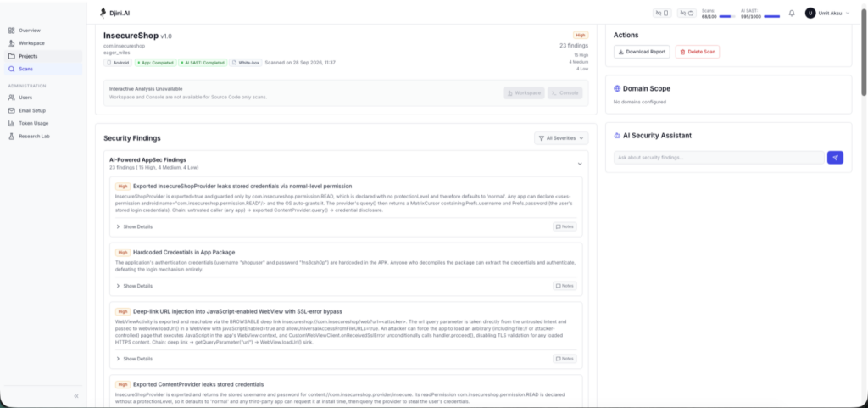This screenshot has width=868, height=408.
Task: Click the page vertical scrollbar
Action: point(864,53)
